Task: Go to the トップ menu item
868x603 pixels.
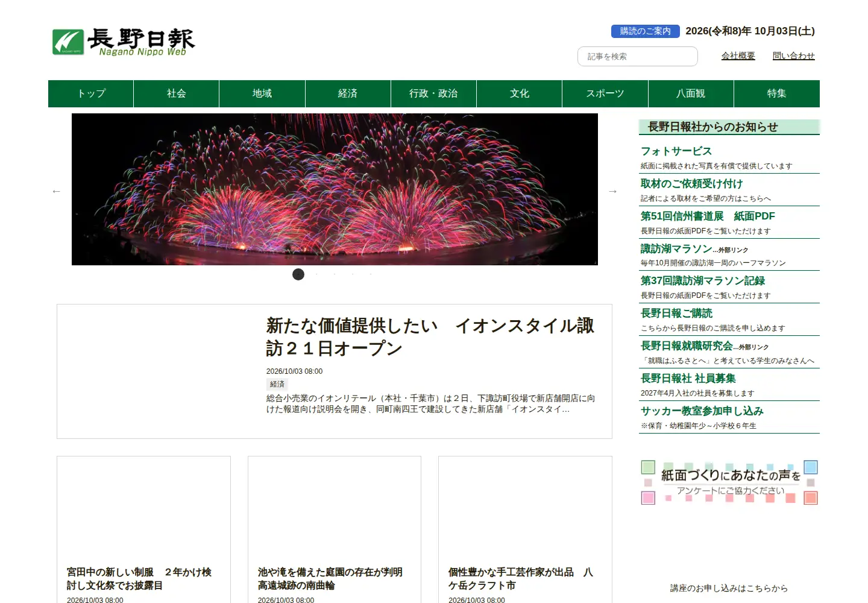Action: coord(91,93)
